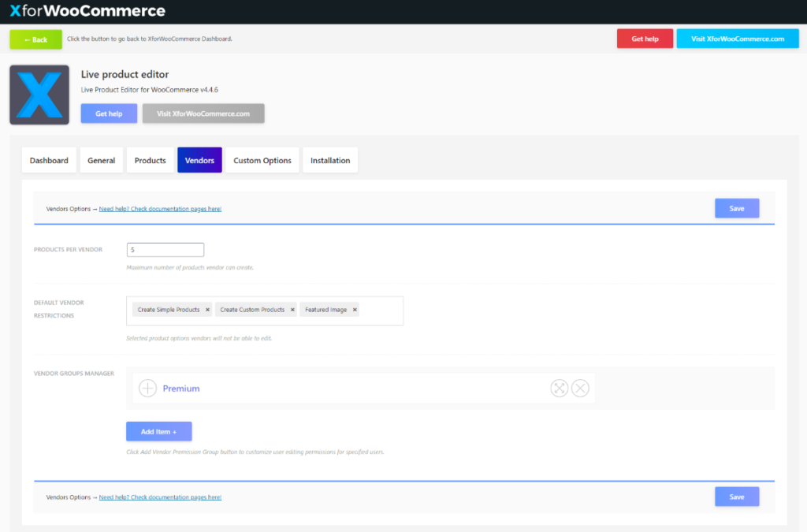Open the top documentation pages help link
The image size is (807, 532).
click(x=160, y=209)
